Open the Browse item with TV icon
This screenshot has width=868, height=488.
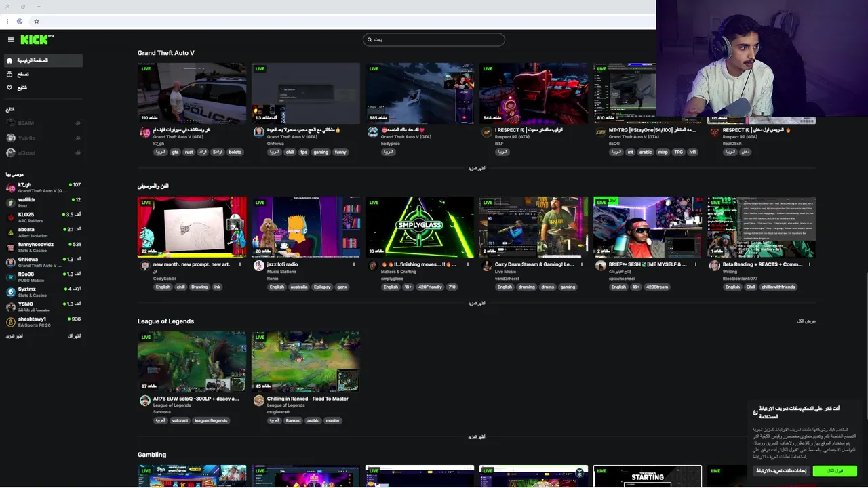pyautogui.click(x=42, y=74)
